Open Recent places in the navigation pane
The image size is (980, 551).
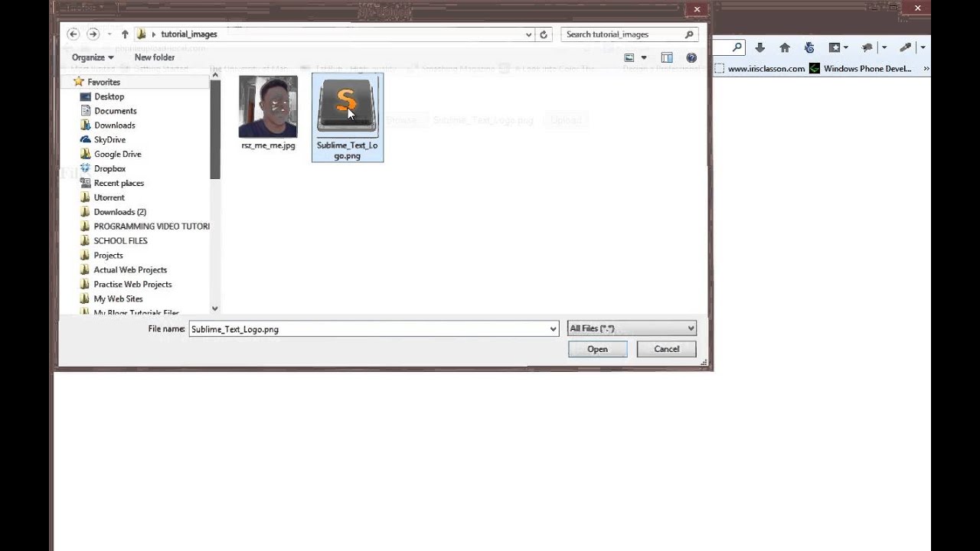point(119,183)
